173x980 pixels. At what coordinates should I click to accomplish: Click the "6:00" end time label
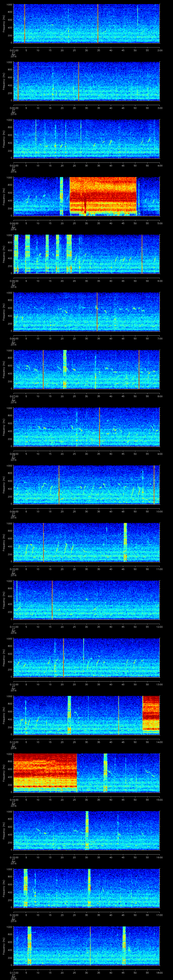click(x=160, y=281)
